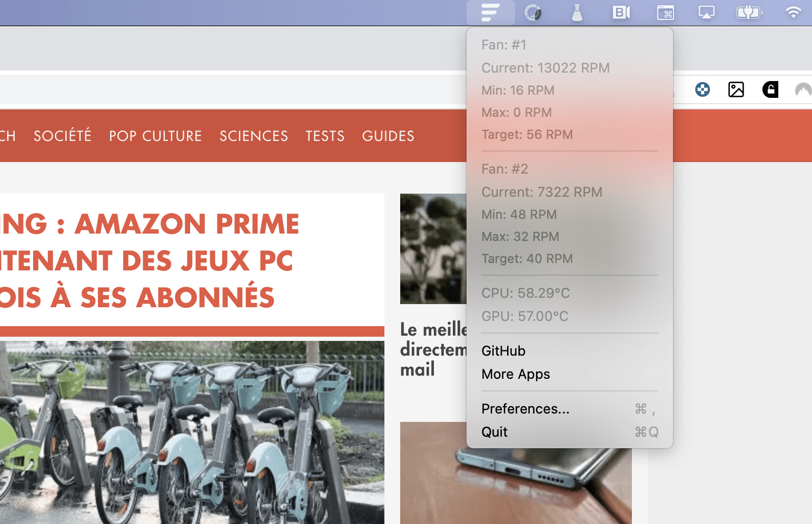Open the Wi-Fi menu bar icon
Image resolution: width=812 pixels, height=524 pixels.
click(x=793, y=13)
